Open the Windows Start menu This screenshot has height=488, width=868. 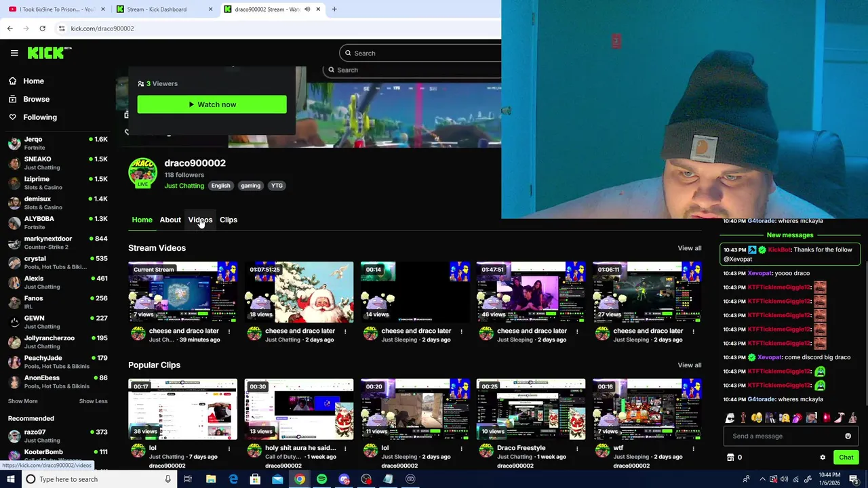[11, 479]
